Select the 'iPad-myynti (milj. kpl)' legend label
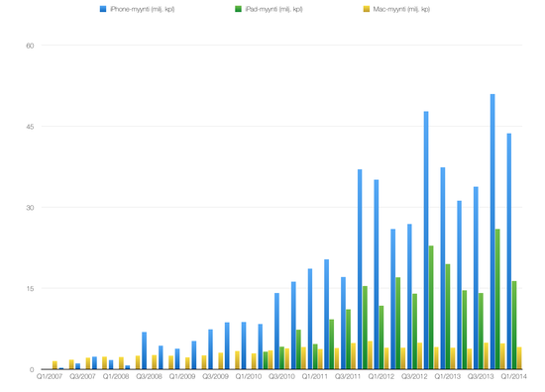Screen dimensions: 545x392 pyautogui.click(x=273, y=9)
